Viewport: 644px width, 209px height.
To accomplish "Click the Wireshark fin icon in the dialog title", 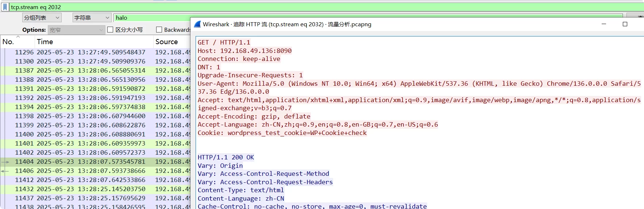I will coord(197,24).
